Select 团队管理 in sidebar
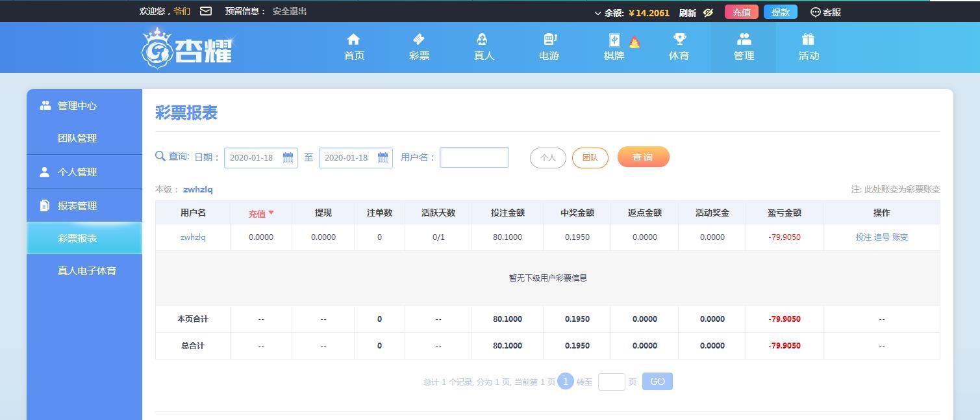980x420 pixels. point(84,138)
